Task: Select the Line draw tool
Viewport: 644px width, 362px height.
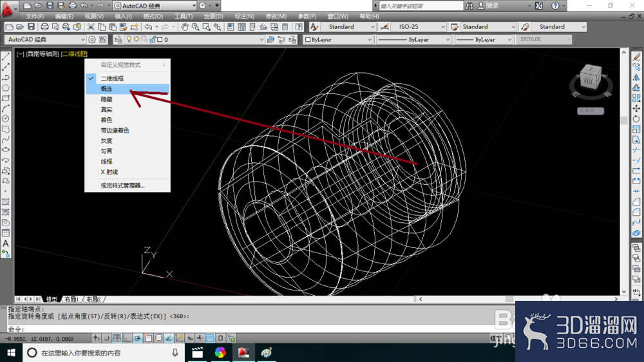Action: pyautogui.click(x=6, y=57)
